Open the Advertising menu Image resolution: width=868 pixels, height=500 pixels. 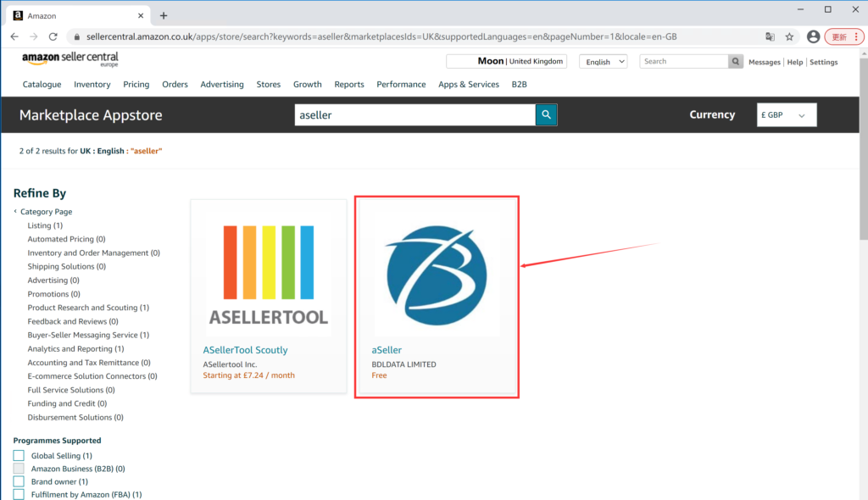[222, 84]
